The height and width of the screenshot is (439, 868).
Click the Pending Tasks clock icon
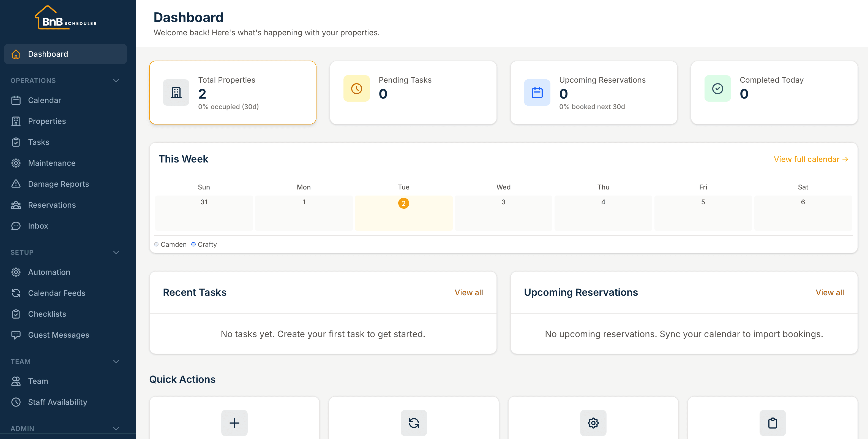coord(356,88)
